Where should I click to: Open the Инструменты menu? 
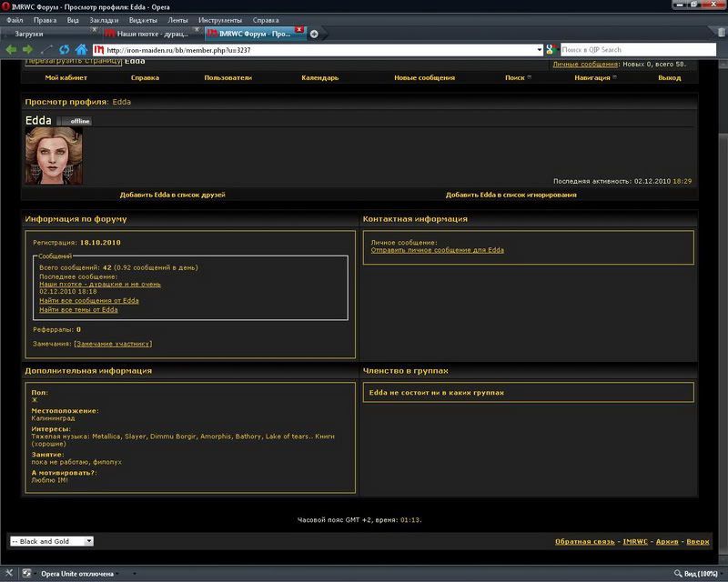(x=220, y=20)
